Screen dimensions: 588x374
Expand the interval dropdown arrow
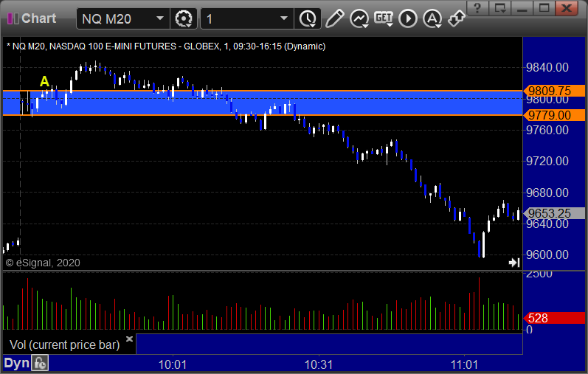coord(284,18)
